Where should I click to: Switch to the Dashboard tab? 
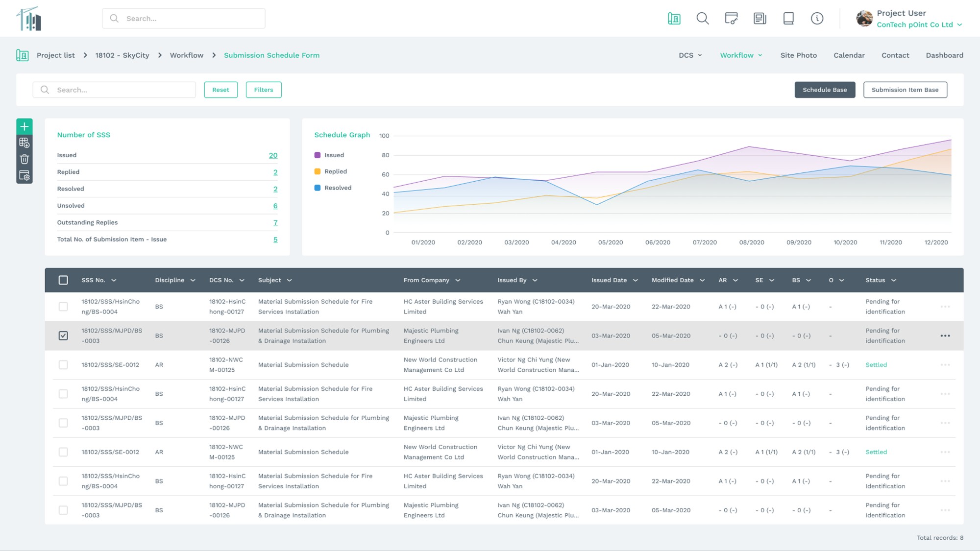[x=944, y=55]
